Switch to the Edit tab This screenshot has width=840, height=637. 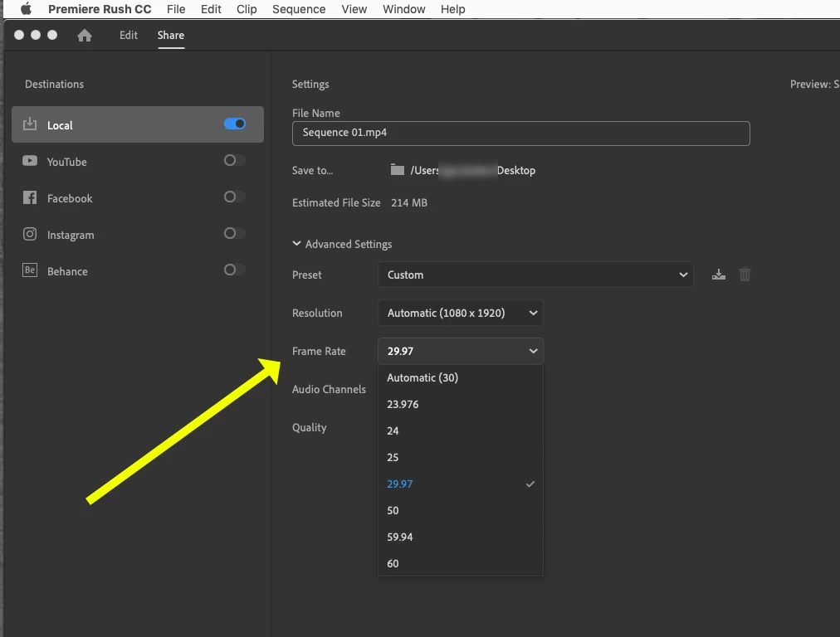pyautogui.click(x=129, y=36)
